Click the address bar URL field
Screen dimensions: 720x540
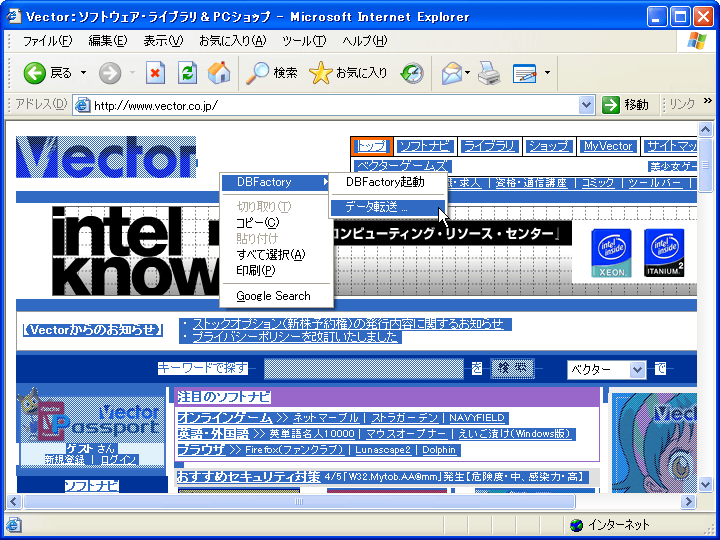coord(335,106)
